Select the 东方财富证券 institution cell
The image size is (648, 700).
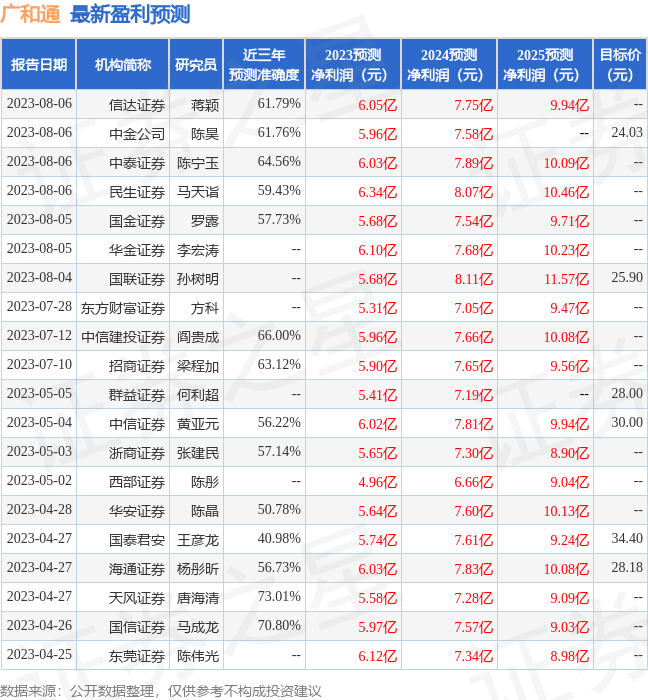click(123, 308)
